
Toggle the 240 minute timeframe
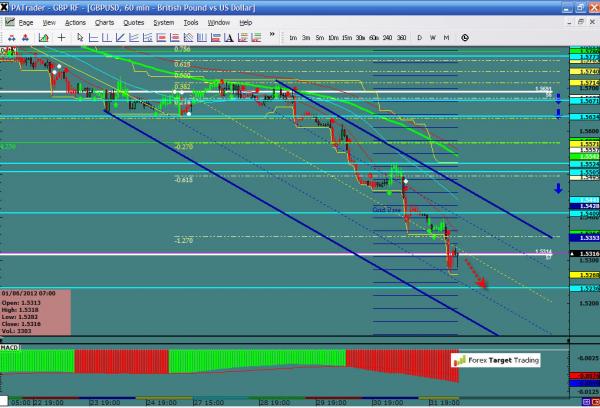tap(387, 37)
